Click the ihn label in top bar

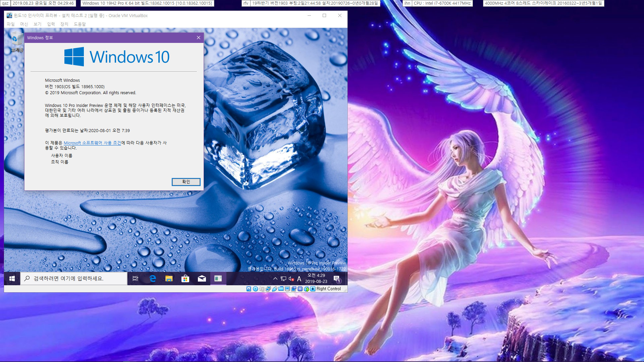(407, 3)
